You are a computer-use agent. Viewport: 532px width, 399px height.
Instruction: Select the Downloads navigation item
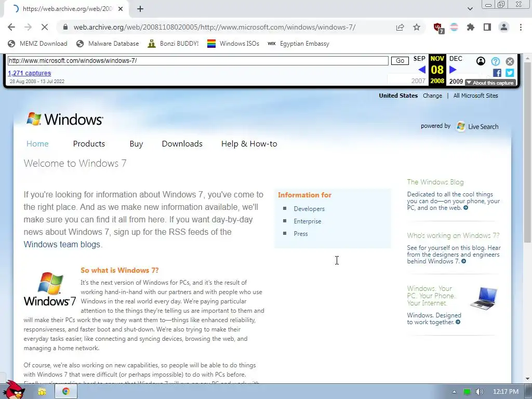click(x=182, y=144)
